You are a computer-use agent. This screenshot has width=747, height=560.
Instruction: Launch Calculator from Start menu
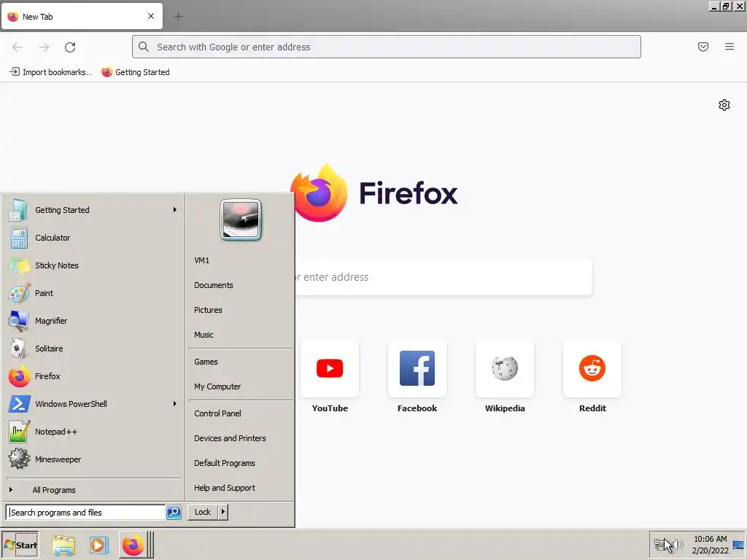pyautogui.click(x=93, y=238)
